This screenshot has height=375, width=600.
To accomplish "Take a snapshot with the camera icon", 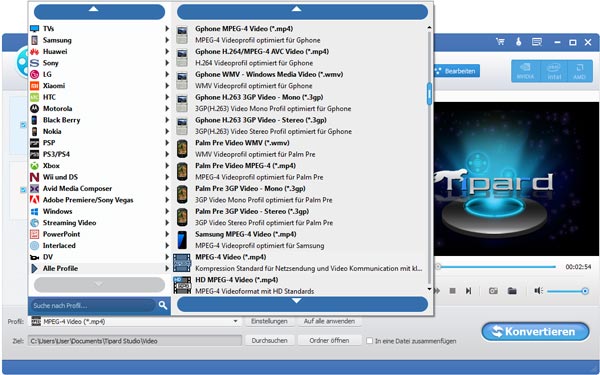I will coord(493,291).
